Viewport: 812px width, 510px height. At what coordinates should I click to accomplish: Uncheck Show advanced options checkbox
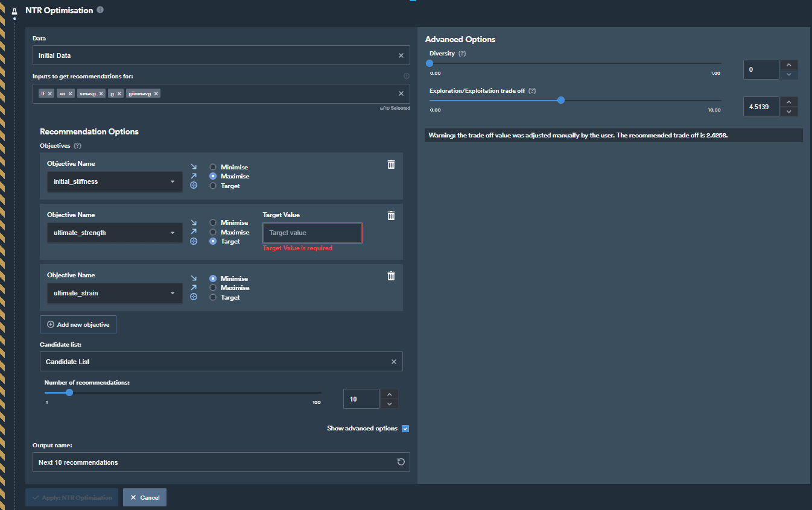click(405, 429)
